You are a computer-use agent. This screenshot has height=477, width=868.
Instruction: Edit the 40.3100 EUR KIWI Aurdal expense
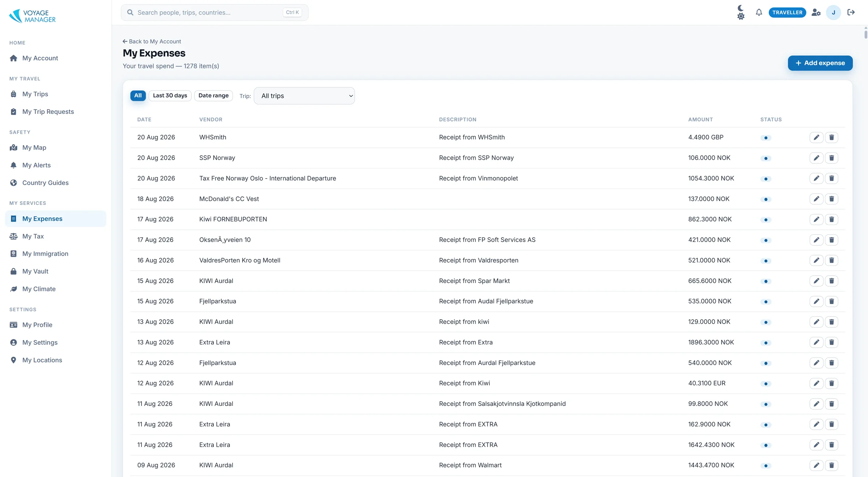pyautogui.click(x=816, y=383)
